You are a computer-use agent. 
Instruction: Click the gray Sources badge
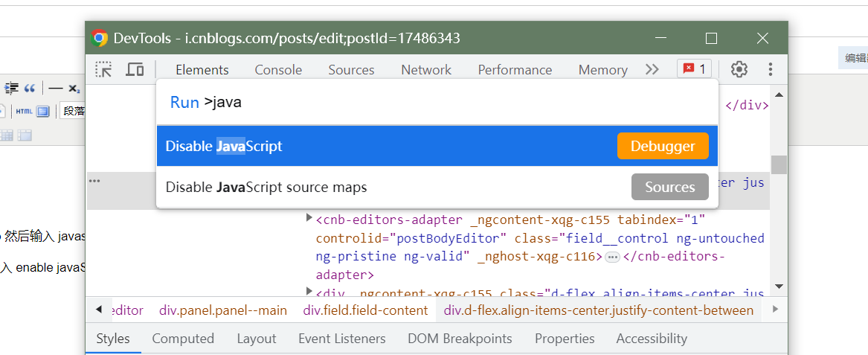tap(670, 187)
